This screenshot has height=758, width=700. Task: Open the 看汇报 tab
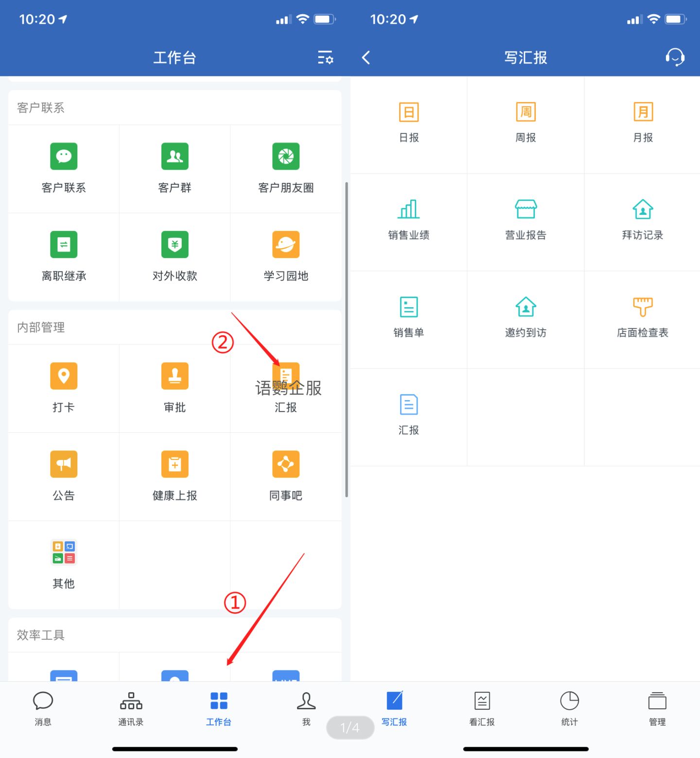[482, 708]
